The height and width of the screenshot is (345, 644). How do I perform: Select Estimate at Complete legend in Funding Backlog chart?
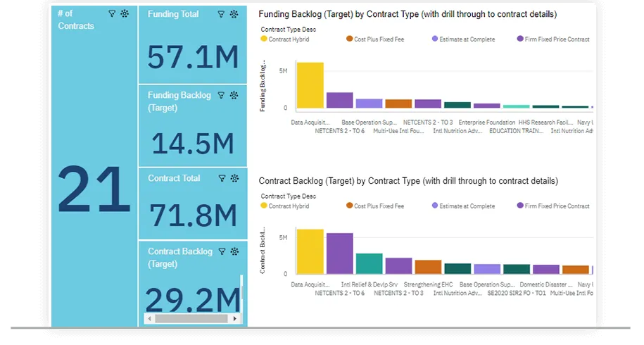click(463, 39)
